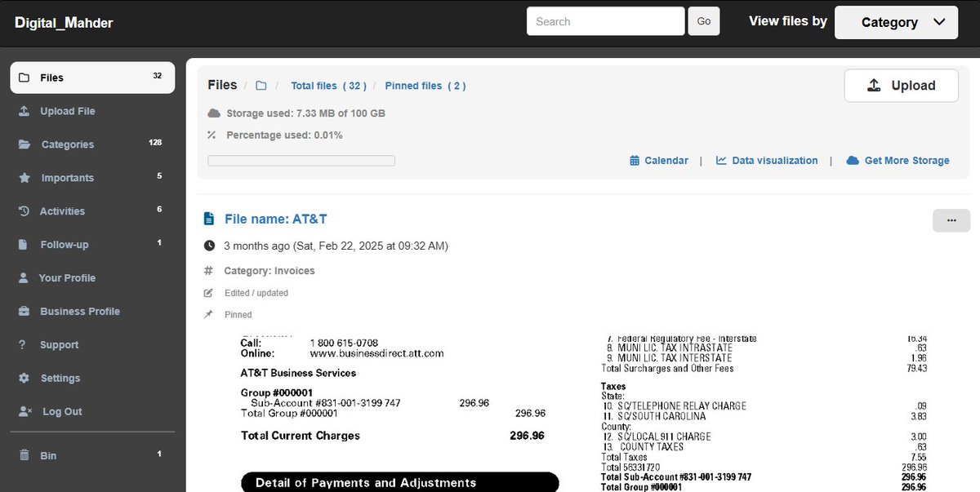The image size is (980, 492).
Task: Open the AT&T file options ellipsis menu
Action: [x=951, y=220]
